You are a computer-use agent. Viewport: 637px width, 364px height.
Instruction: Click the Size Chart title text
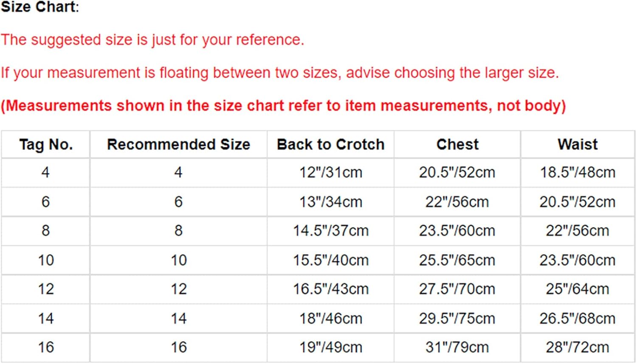click(x=40, y=7)
